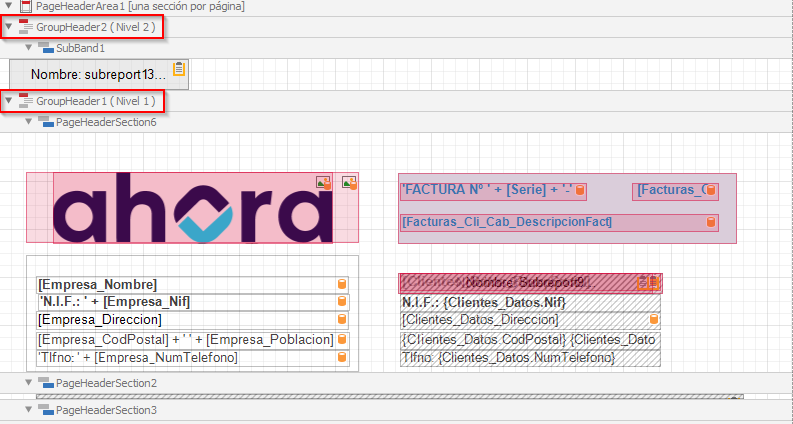Click the PageHeaderArea1 band icon
Screen dimensions: 793x424
[x=25, y=7]
